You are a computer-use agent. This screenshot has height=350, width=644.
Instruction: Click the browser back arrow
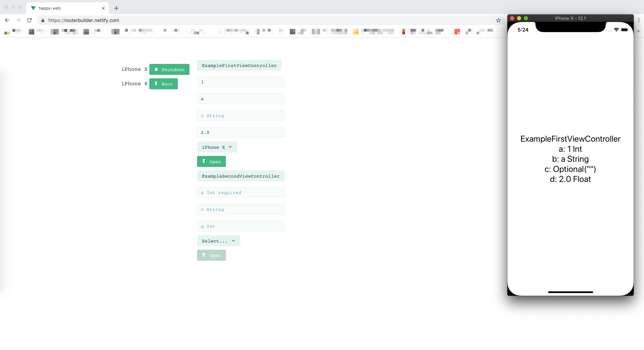[7, 20]
